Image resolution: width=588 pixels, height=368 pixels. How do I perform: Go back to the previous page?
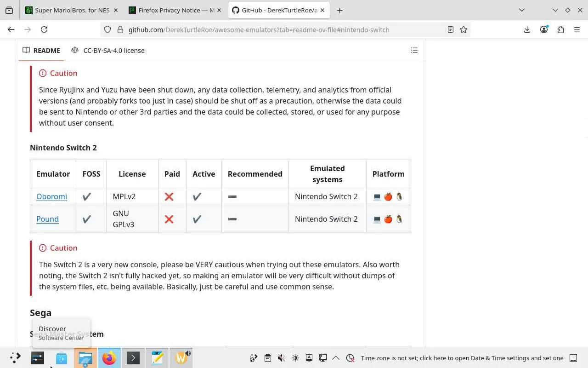point(11,29)
